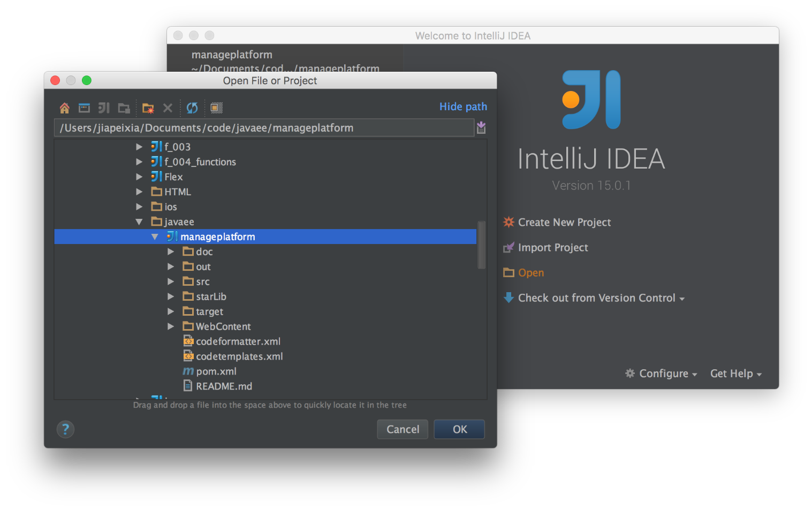812x511 pixels.
Task: Click the codetemplates.xml file icon
Action: click(x=188, y=356)
